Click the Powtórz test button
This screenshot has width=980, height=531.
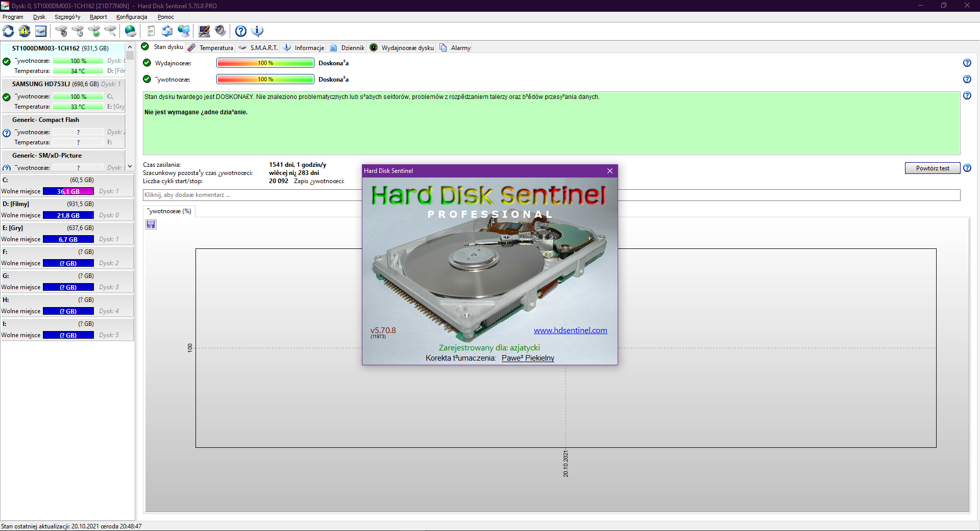click(x=933, y=168)
